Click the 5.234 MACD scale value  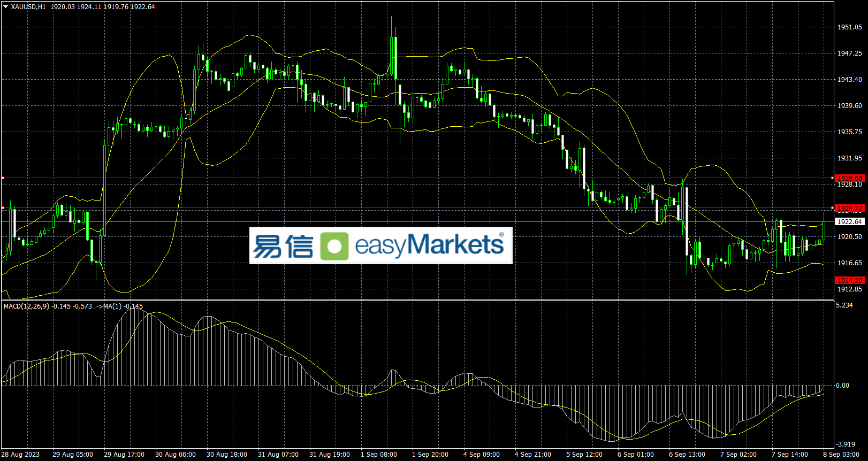844,305
